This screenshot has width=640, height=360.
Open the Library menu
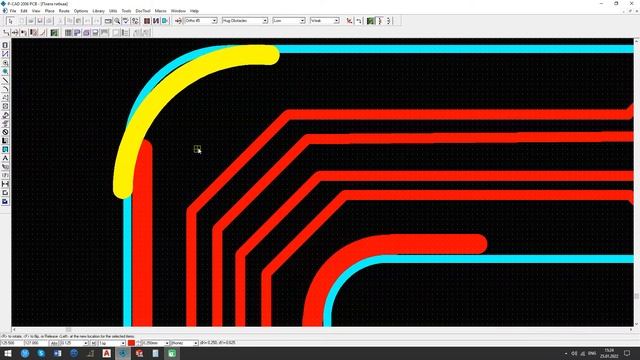[98, 11]
